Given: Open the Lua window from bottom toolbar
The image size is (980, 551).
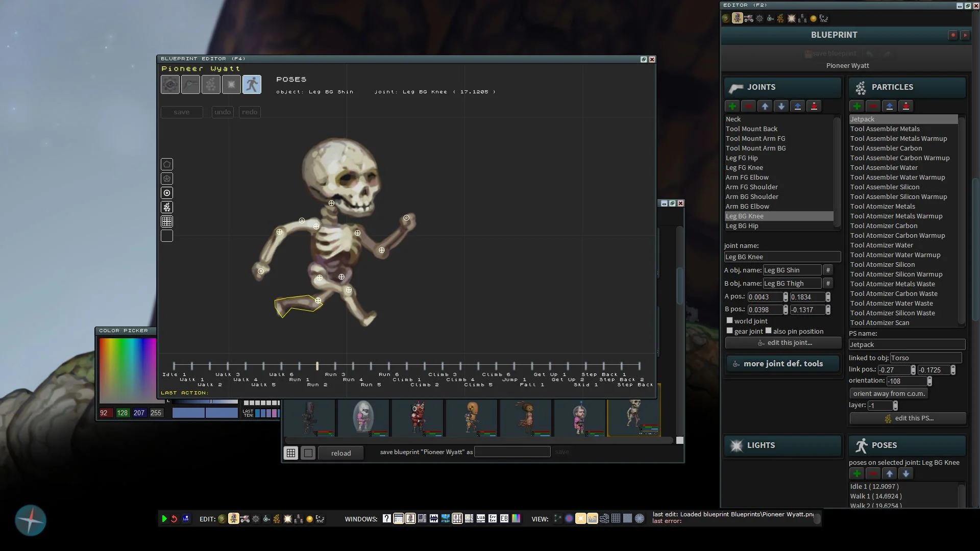Looking at the screenshot, I should coord(481,519).
